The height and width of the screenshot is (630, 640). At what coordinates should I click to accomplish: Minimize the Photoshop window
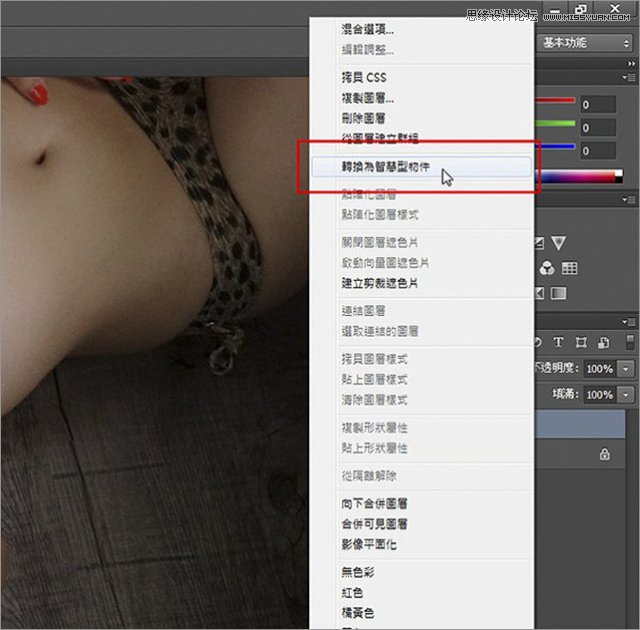click(x=555, y=9)
